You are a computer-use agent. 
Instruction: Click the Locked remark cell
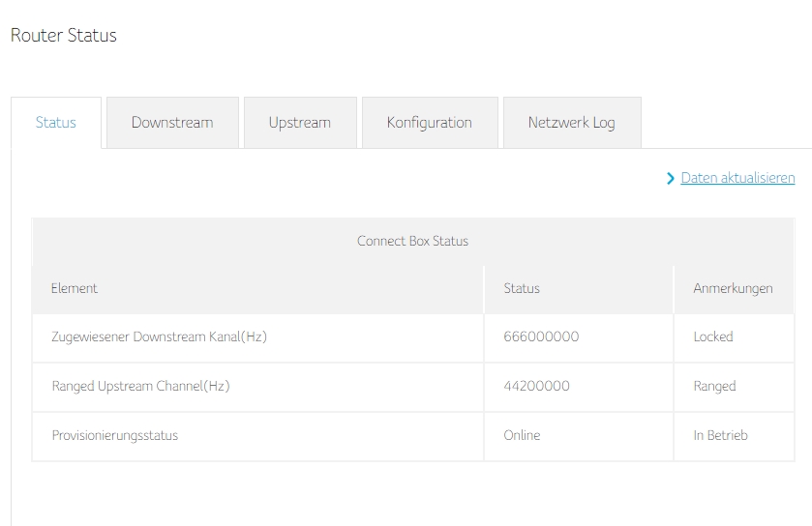(x=713, y=336)
